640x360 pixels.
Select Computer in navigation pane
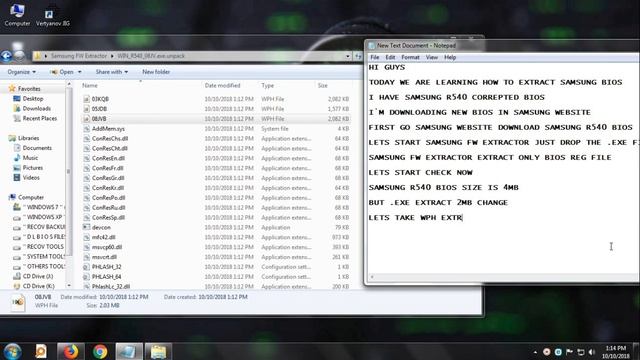coord(31,197)
